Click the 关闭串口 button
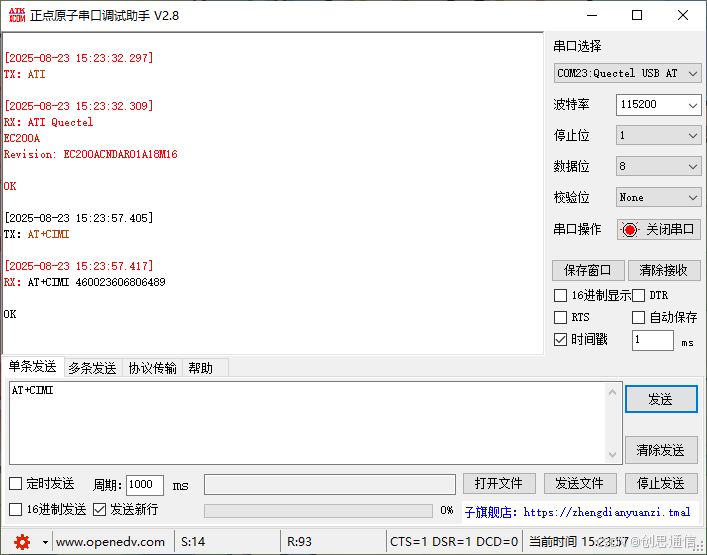707x555 pixels. click(659, 230)
